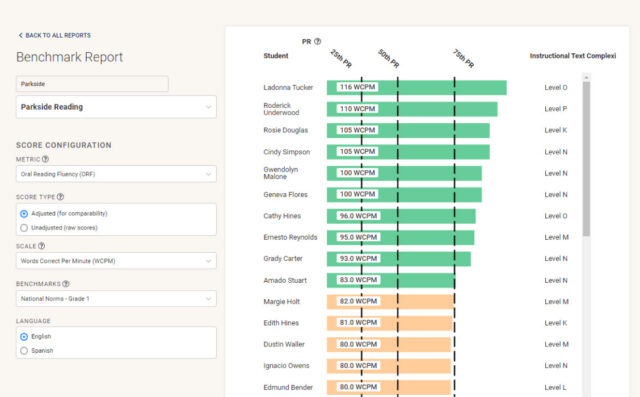Choose Spanish language option

[x=24, y=350]
